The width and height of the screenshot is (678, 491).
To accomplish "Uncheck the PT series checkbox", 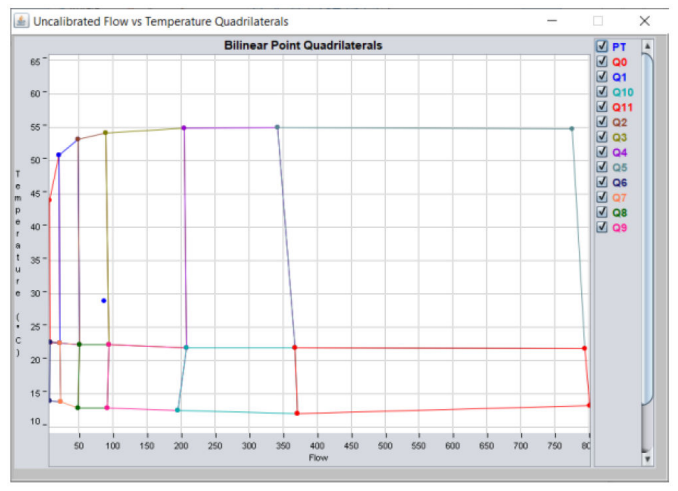I will click(602, 46).
